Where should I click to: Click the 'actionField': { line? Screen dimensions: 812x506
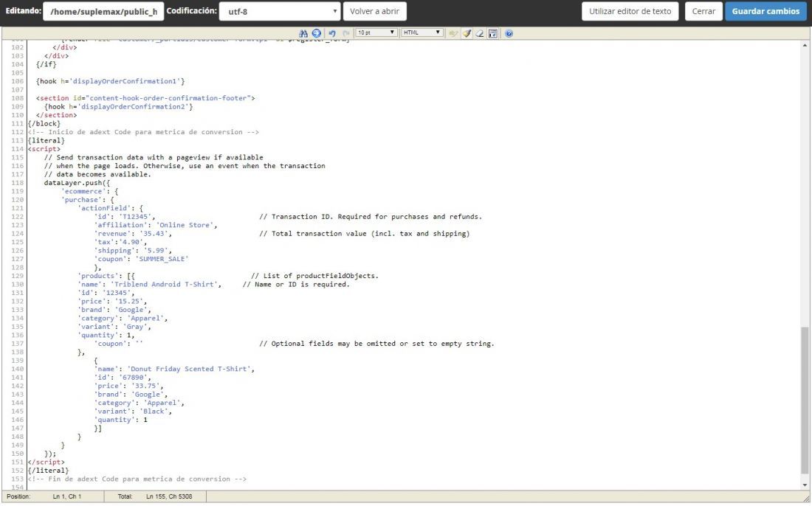point(110,208)
